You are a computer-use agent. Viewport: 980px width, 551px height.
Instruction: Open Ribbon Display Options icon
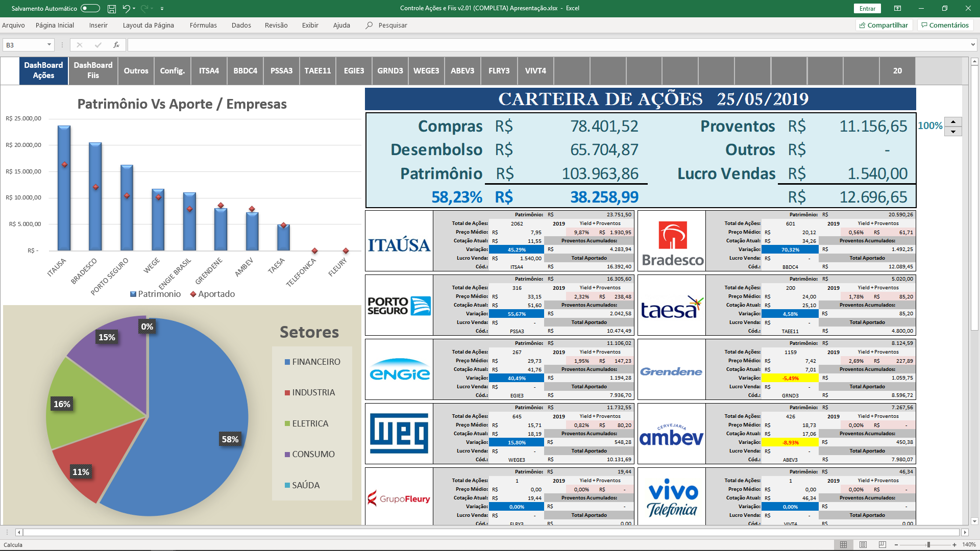(897, 8)
